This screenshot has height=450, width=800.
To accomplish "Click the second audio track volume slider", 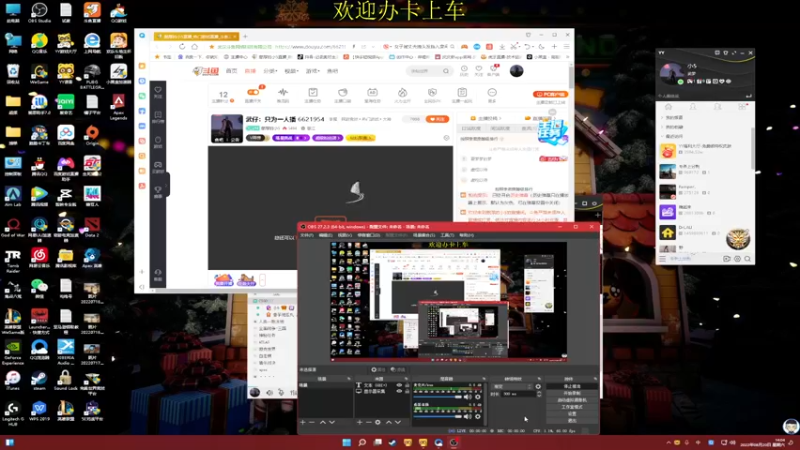I will pos(438,416).
